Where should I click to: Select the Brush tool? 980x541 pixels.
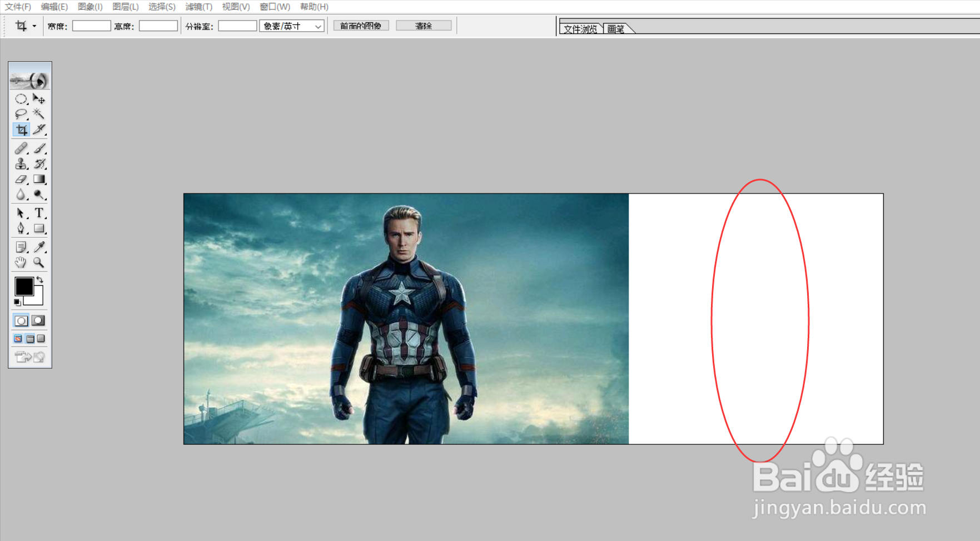coord(39,148)
